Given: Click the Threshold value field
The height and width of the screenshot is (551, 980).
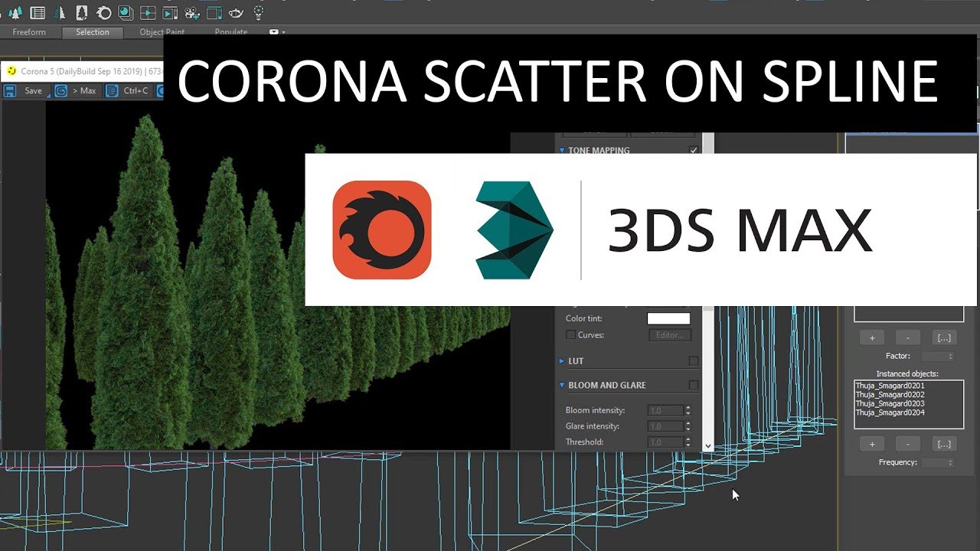Looking at the screenshot, I should click(x=665, y=442).
